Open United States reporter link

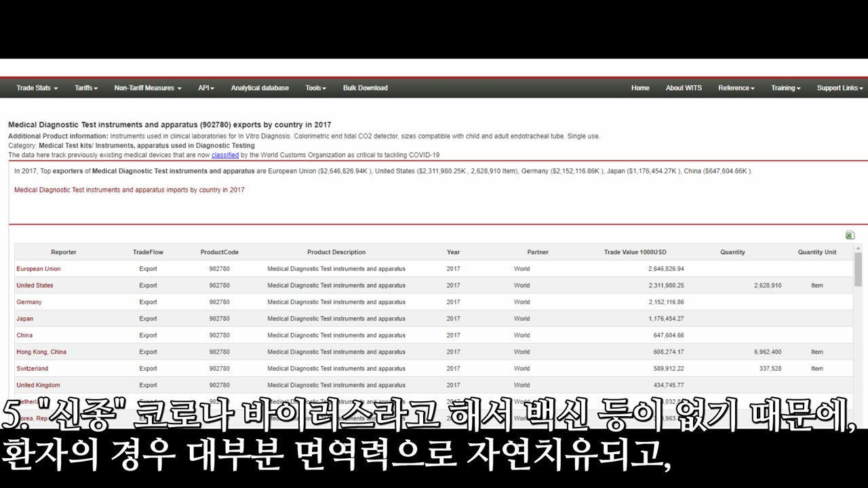35,285
